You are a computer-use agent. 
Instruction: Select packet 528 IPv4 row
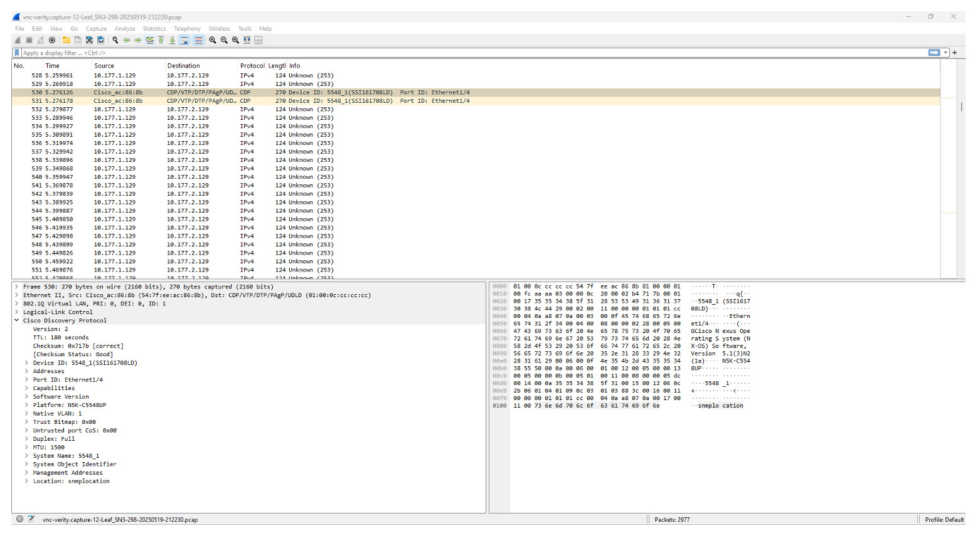[476, 75]
